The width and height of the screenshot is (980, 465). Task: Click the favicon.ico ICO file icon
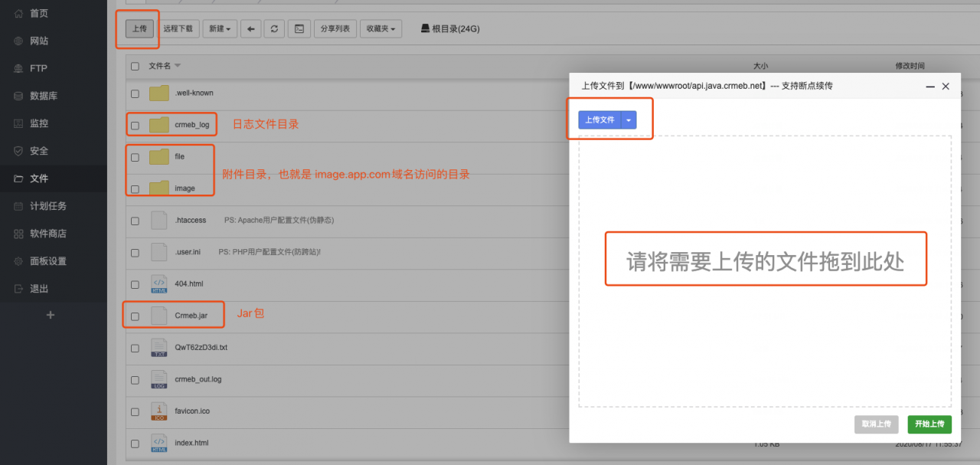click(x=159, y=411)
